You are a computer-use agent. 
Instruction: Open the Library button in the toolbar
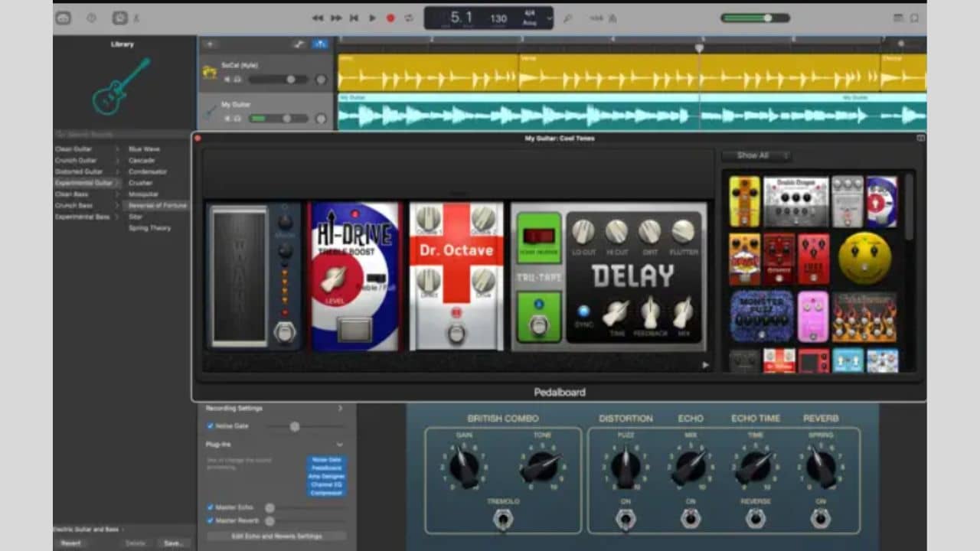pos(64,18)
